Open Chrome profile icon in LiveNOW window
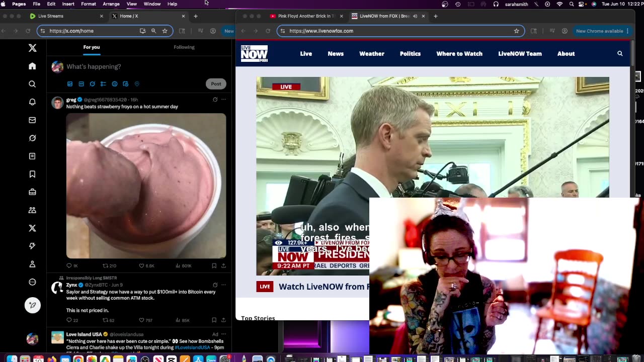 pyautogui.click(x=565, y=31)
